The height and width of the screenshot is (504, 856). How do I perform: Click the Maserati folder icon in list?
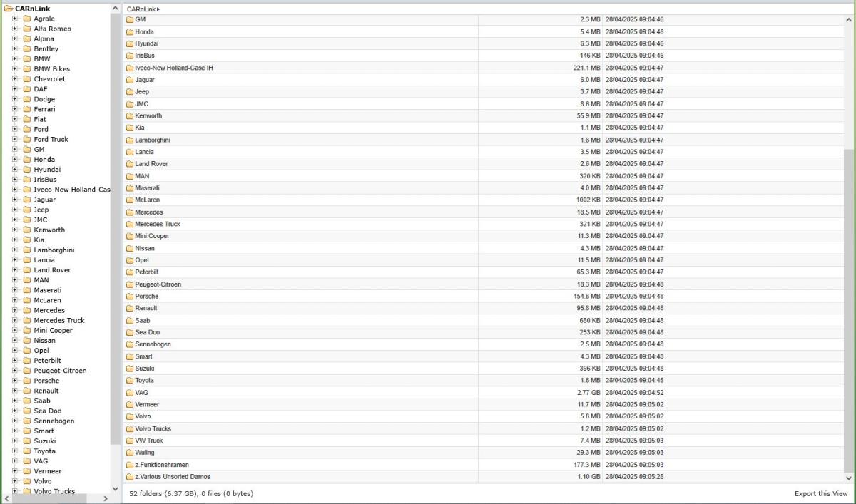point(130,188)
